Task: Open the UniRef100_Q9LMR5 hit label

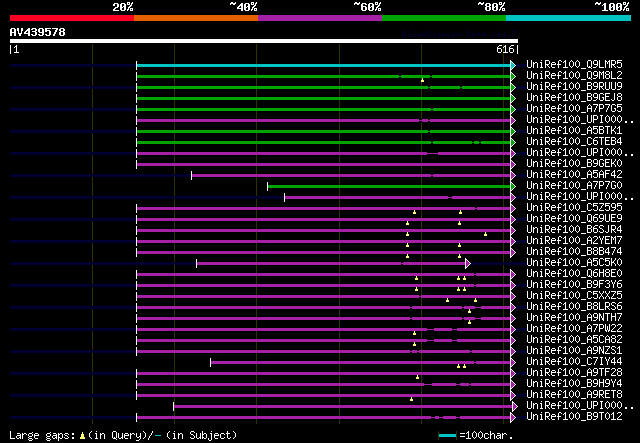Action: [574, 65]
